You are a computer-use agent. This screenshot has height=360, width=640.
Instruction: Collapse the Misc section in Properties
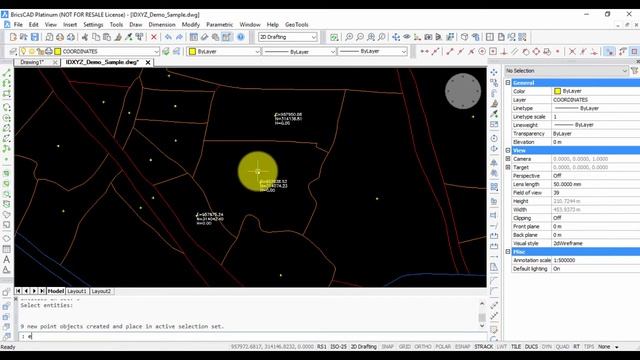tap(508, 252)
